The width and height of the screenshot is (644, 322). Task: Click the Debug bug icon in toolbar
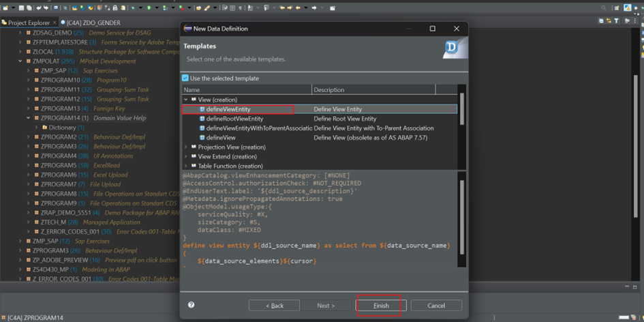(x=133, y=8)
